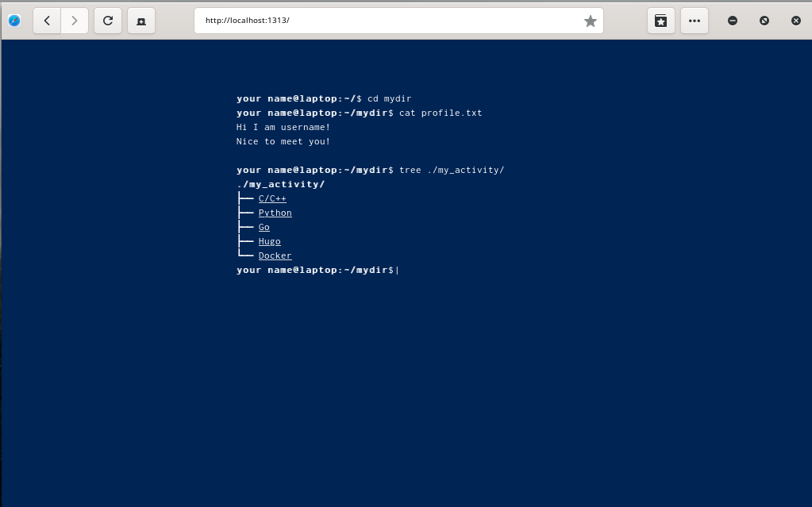Open the Docker link
Screen dimensions: 812x507
pos(275,255)
